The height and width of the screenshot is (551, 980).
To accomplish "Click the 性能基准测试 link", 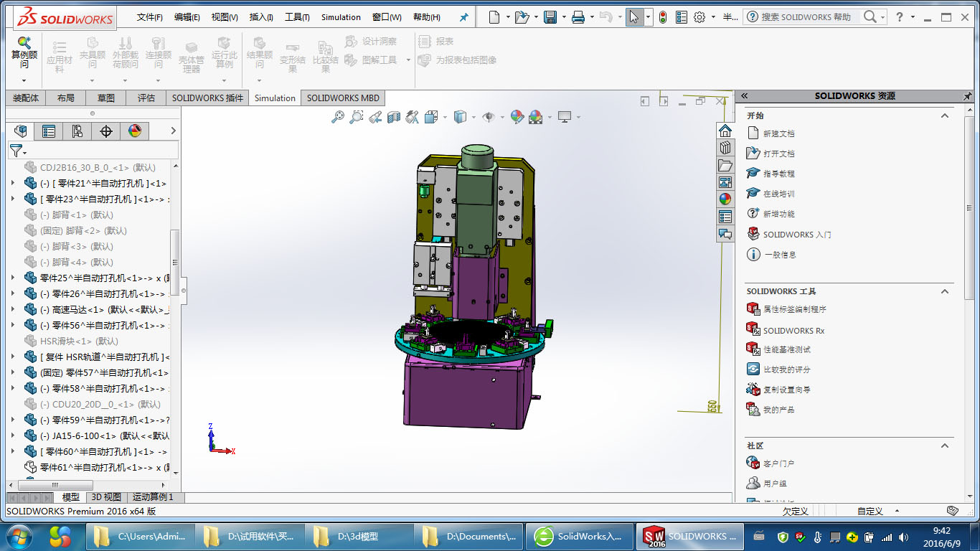I will pos(786,349).
